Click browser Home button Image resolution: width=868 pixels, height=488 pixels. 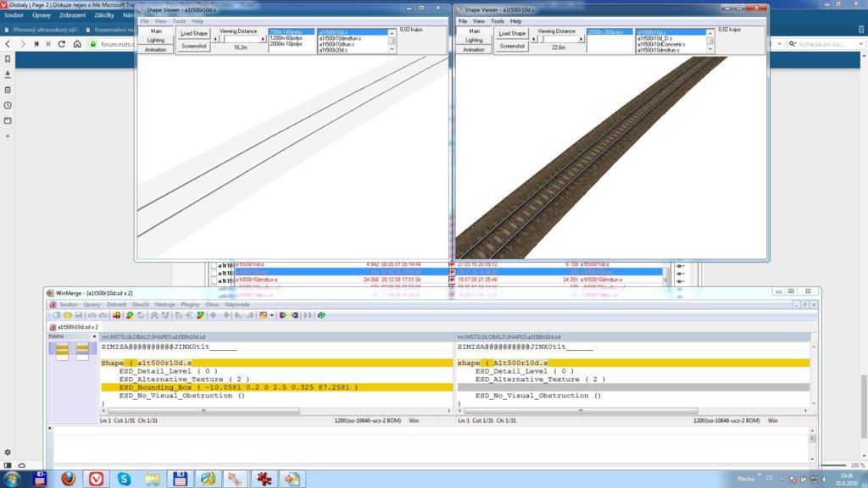coord(77,44)
